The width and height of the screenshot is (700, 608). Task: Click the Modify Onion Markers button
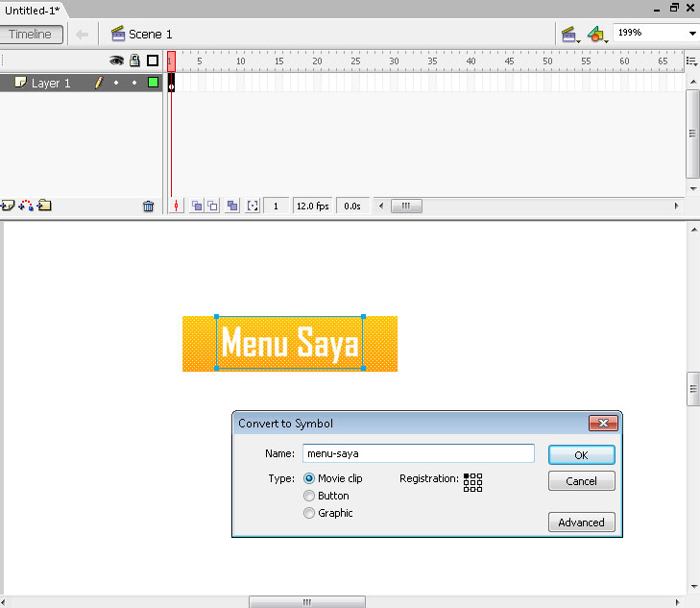(x=253, y=206)
